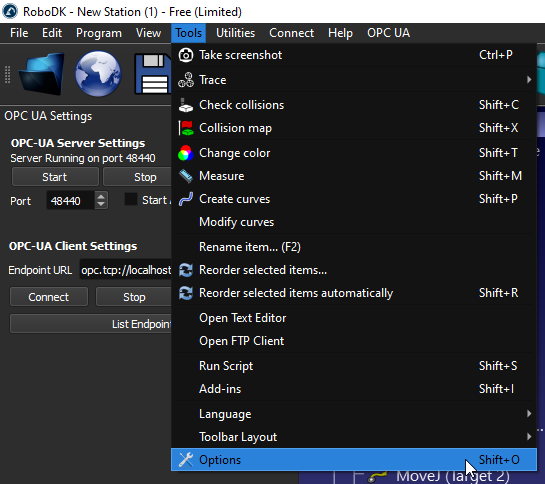
Task: Select Open Text Editor entry
Action: pyautogui.click(x=354, y=318)
